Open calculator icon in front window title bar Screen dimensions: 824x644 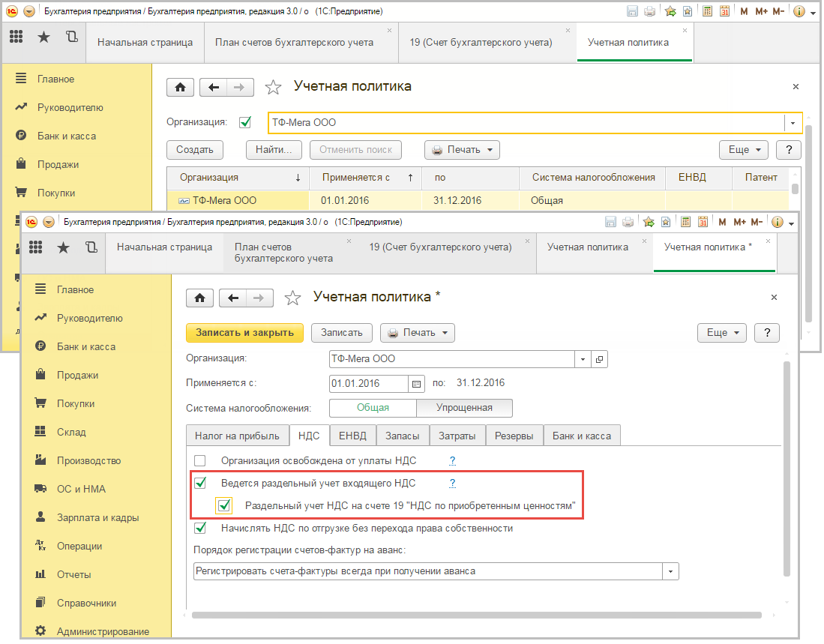[x=685, y=222]
